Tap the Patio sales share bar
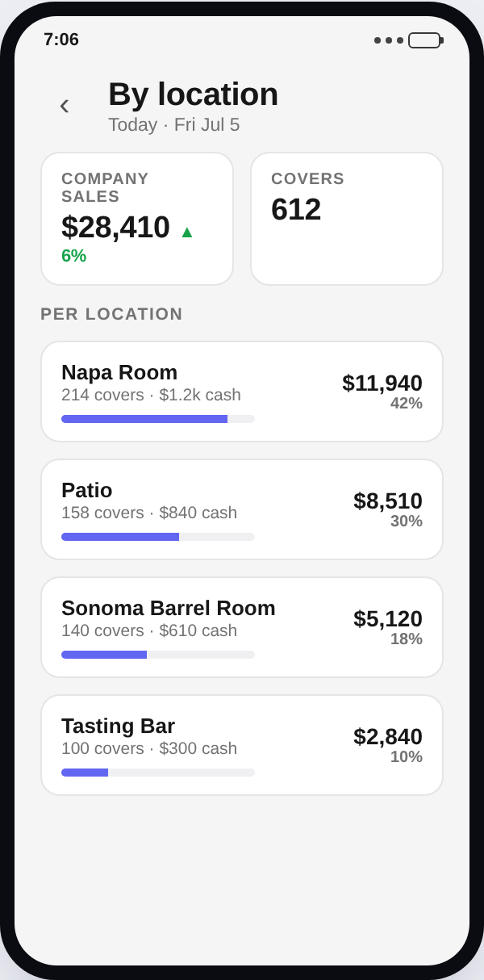 point(158,537)
